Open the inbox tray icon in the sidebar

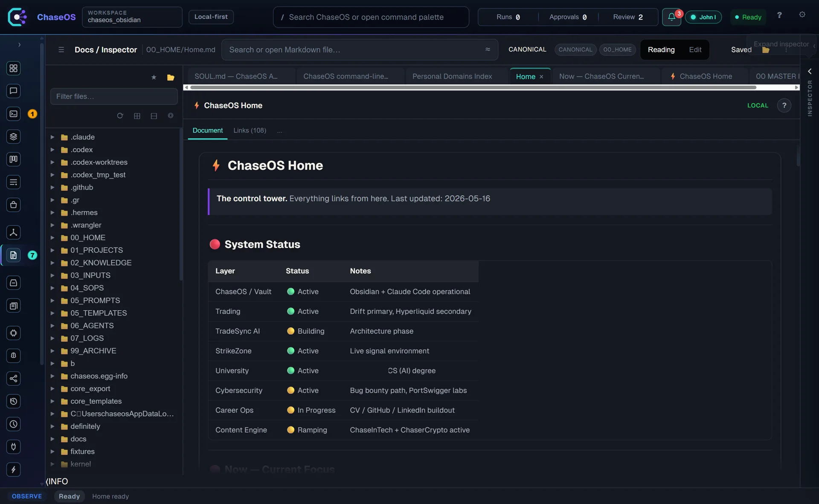(13, 283)
